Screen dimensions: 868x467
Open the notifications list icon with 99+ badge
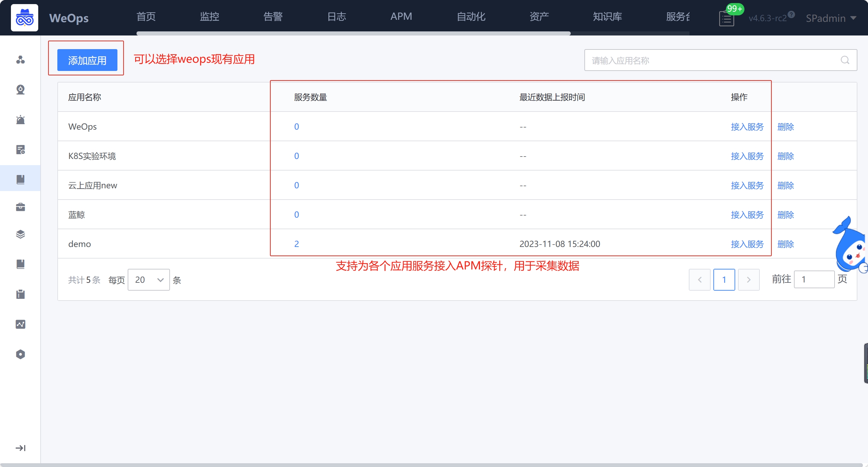point(726,18)
